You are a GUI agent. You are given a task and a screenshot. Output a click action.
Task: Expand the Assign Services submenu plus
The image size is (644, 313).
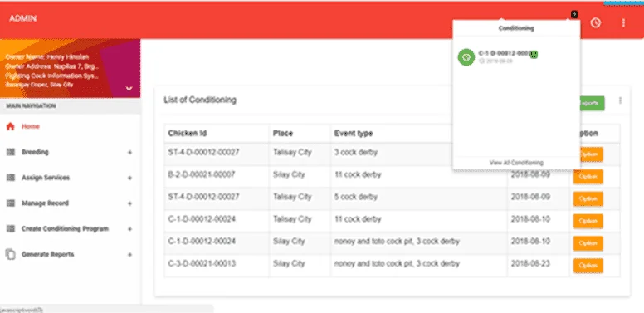(129, 178)
